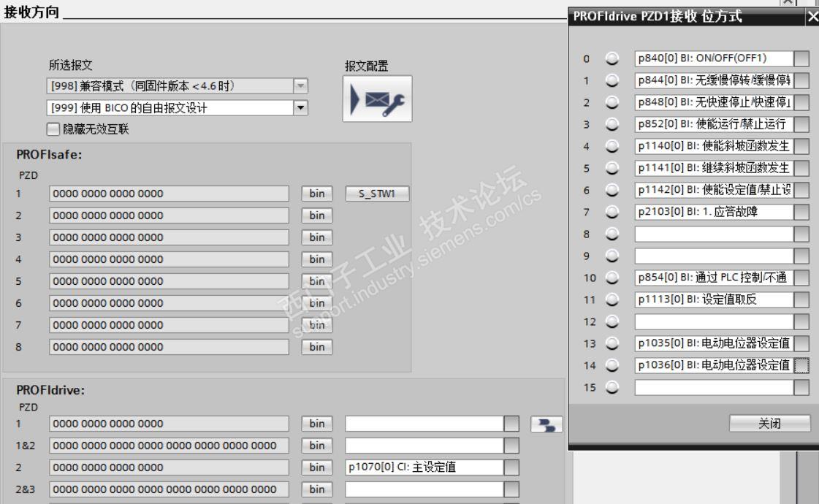Click the empty bit 12 interconnection field
Image resolution: width=819 pixels, height=504 pixels.
coord(714,321)
